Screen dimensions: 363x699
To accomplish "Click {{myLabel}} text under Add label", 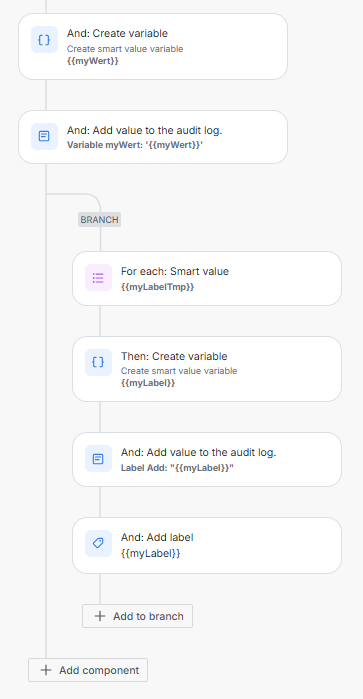I will pyautogui.click(x=151, y=553).
